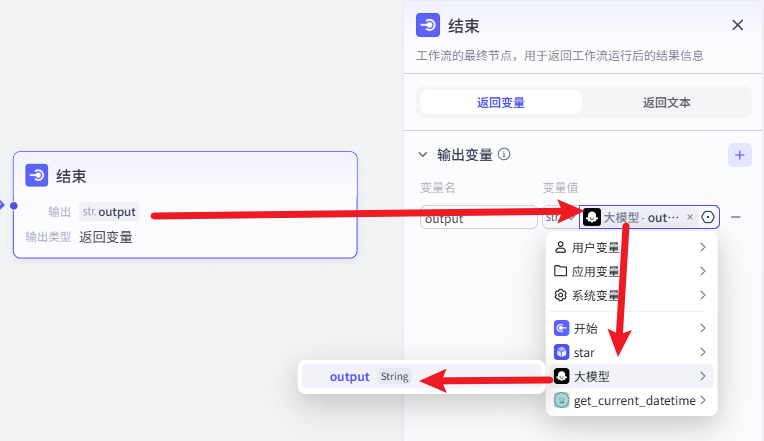Click the chevron next to get_current_datetime
764x441 pixels.
pos(703,401)
